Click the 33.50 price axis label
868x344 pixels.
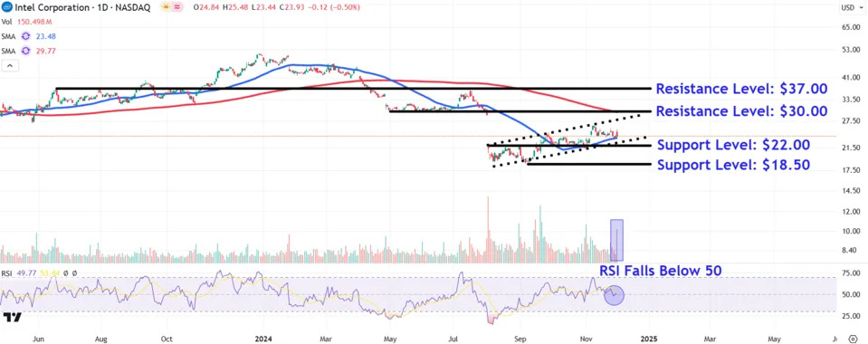click(850, 100)
